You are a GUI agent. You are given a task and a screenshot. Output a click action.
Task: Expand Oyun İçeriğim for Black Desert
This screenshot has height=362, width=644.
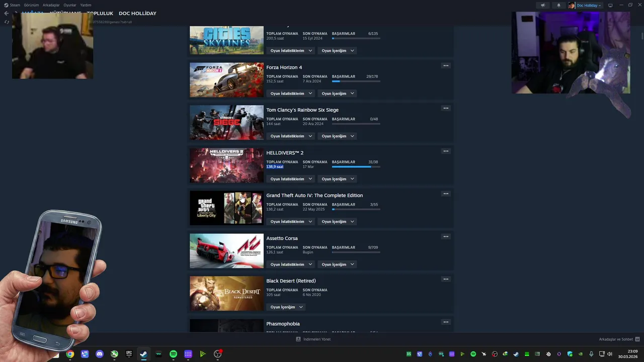pyautogui.click(x=286, y=307)
